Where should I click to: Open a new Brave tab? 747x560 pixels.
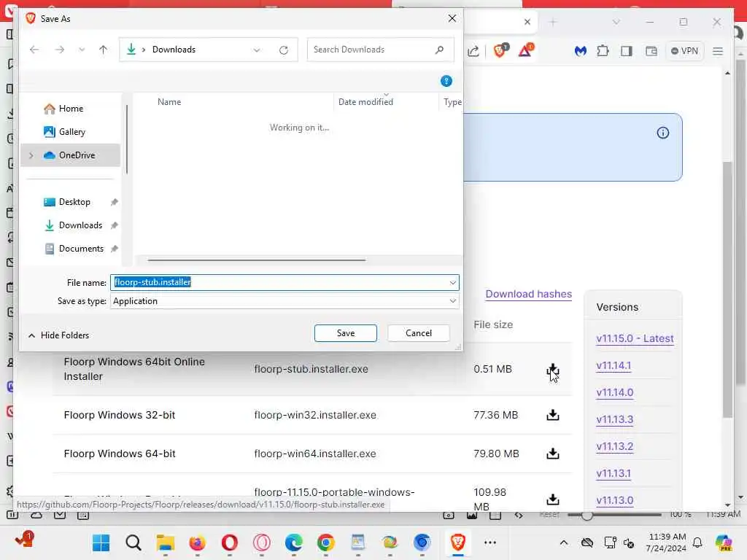coord(553,22)
